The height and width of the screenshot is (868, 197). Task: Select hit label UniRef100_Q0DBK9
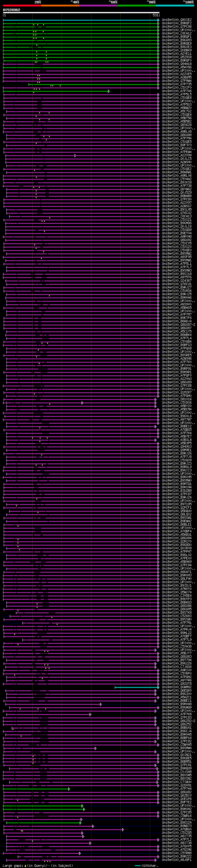pyautogui.click(x=177, y=50)
